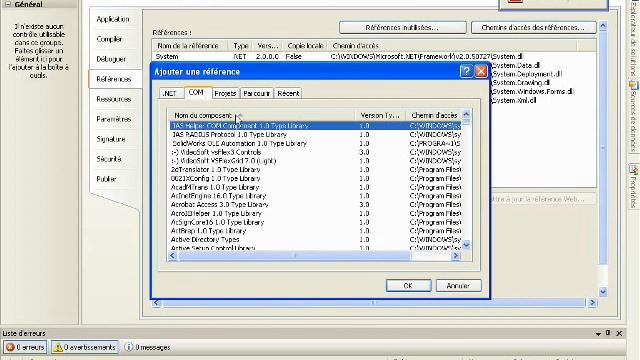
Task: Pin the Liste d'erreurs panel
Action: click(608, 333)
